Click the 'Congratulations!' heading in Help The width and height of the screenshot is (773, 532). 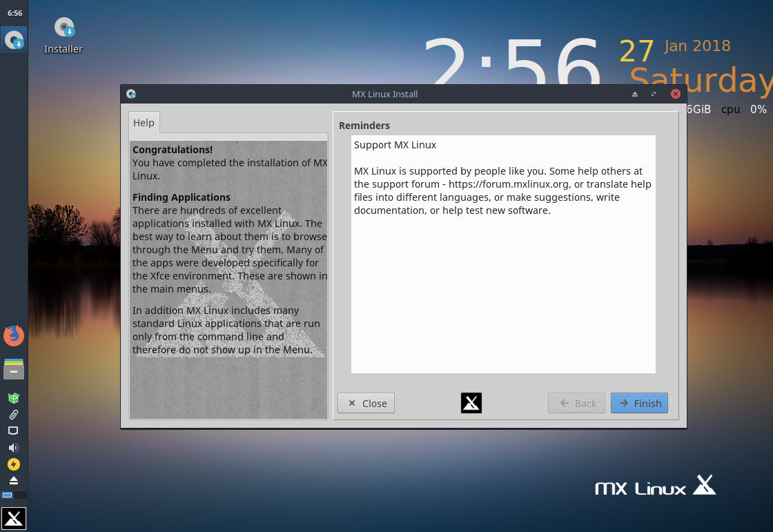coord(173,150)
